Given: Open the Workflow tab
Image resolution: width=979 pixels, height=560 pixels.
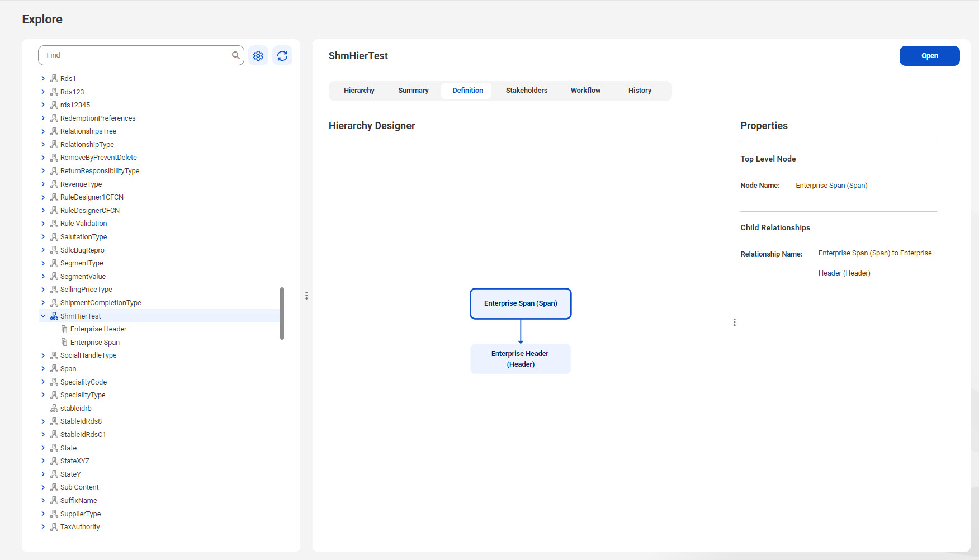Looking at the screenshot, I should pyautogui.click(x=585, y=91).
